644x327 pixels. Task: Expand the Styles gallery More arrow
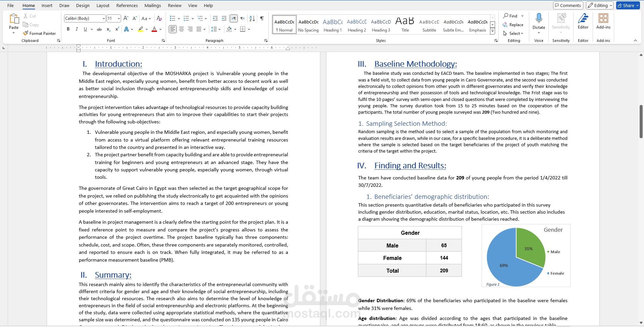pos(492,31)
